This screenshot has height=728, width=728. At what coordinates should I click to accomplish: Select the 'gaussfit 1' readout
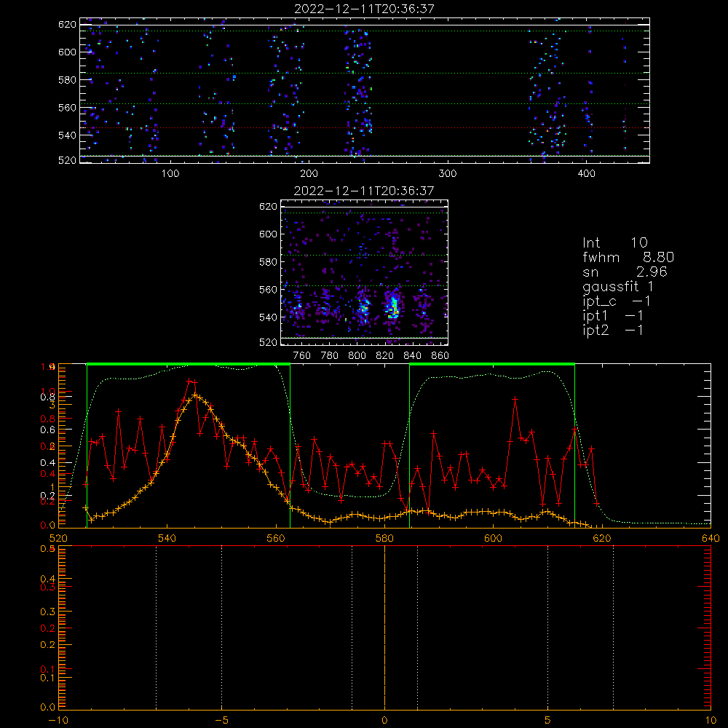click(x=618, y=286)
